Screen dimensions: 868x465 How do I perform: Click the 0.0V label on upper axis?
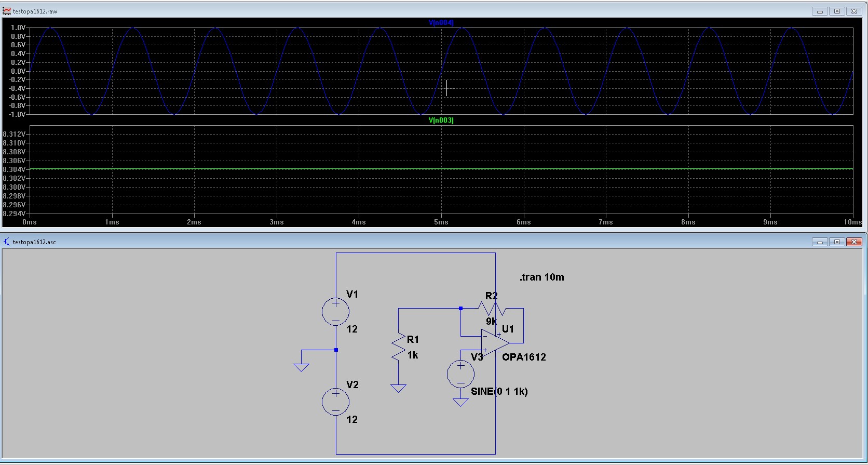pyautogui.click(x=18, y=71)
